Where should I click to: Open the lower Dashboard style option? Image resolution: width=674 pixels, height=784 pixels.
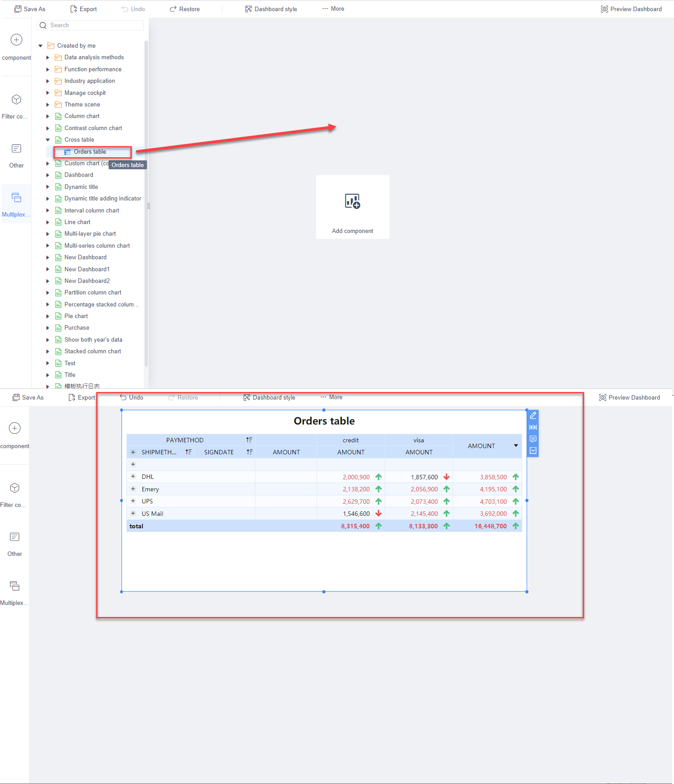[269, 397]
